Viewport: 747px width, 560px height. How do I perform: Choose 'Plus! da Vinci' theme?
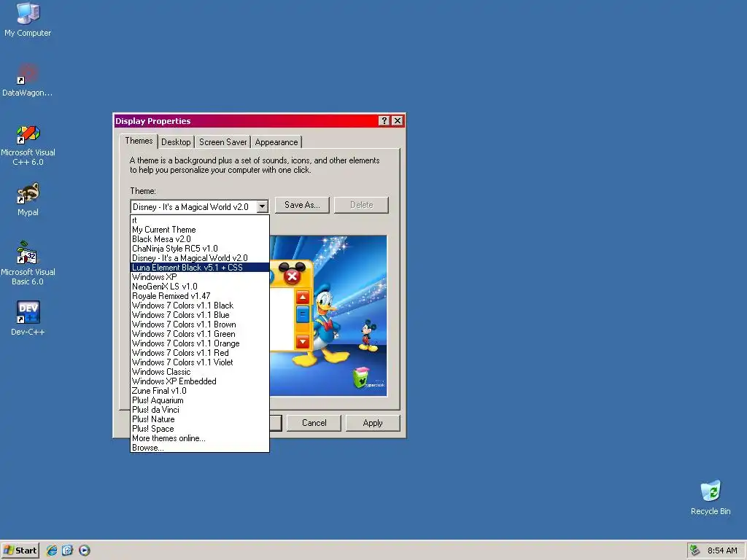200,410
